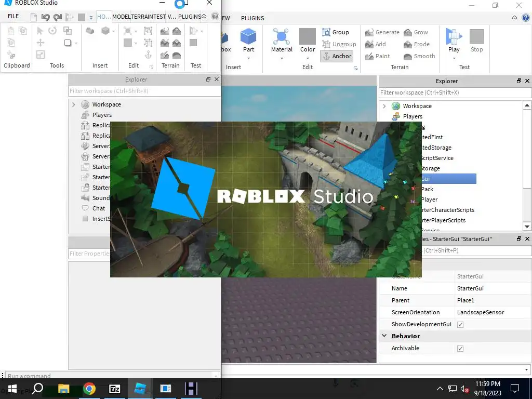The height and width of the screenshot is (399, 532).
Task: Click Erode terrain button in right window
Action: pyautogui.click(x=417, y=44)
